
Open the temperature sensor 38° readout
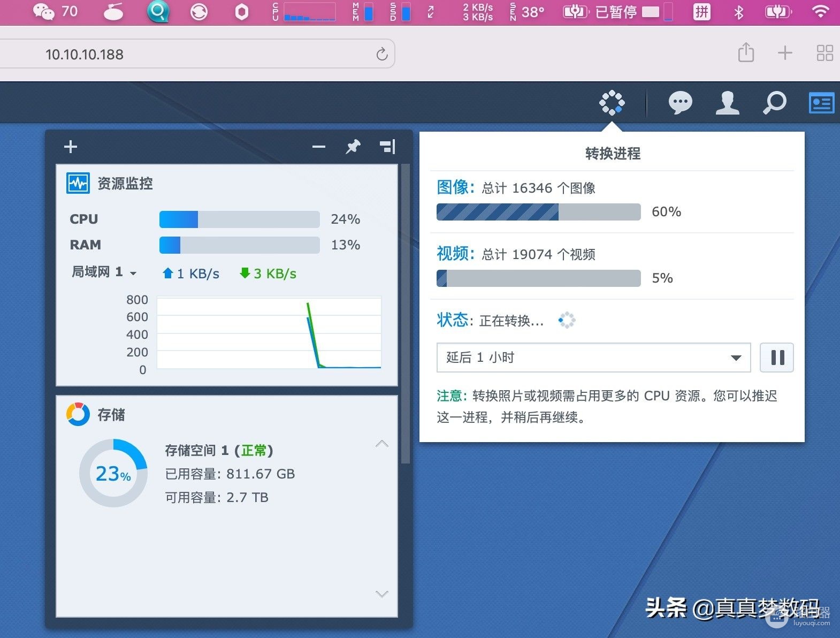tap(527, 12)
